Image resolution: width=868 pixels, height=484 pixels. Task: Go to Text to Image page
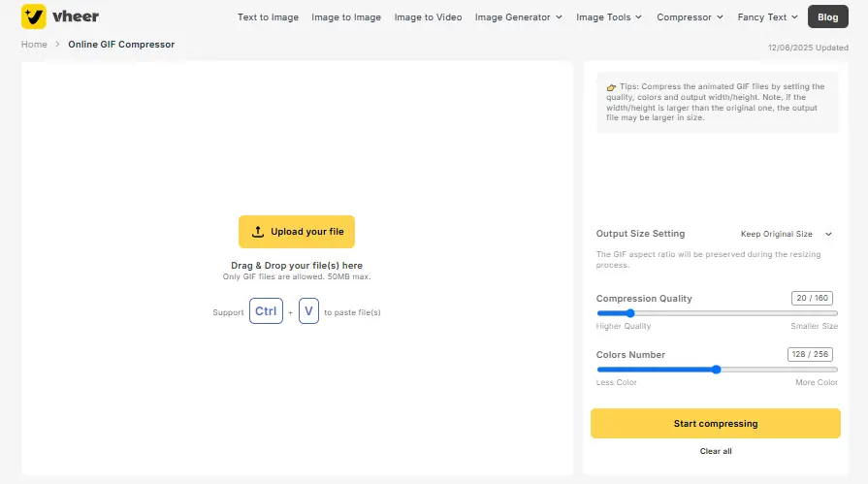click(268, 17)
